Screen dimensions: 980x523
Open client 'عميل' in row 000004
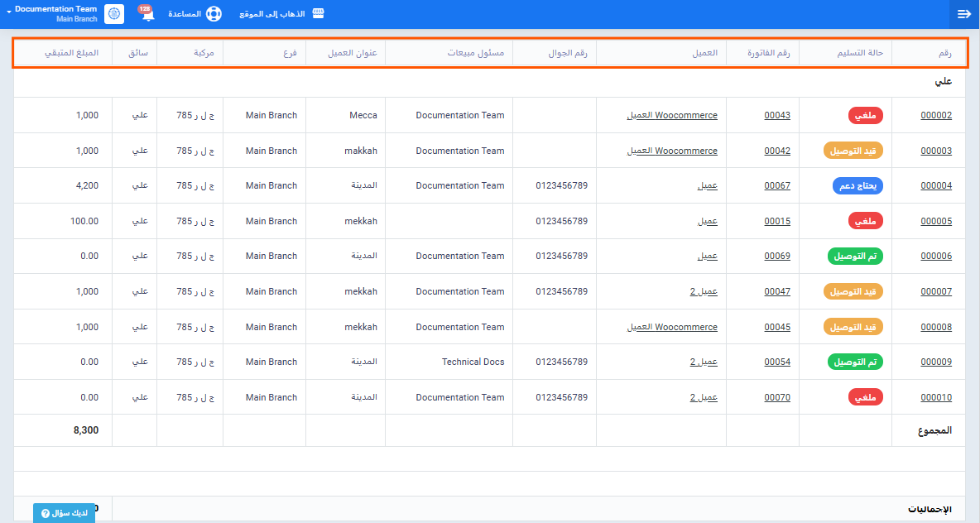(708, 185)
